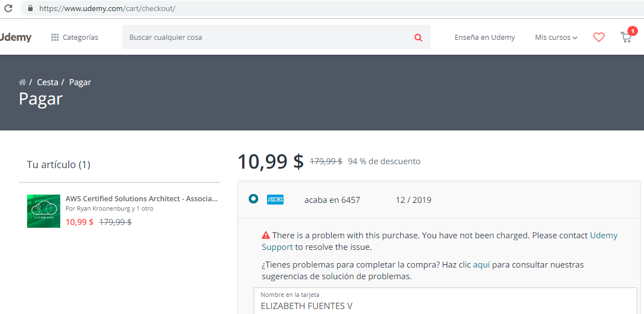Viewport: 644px width, 314px height.
Task: Click the AWS course thumbnail image
Action: coord(44,211)
